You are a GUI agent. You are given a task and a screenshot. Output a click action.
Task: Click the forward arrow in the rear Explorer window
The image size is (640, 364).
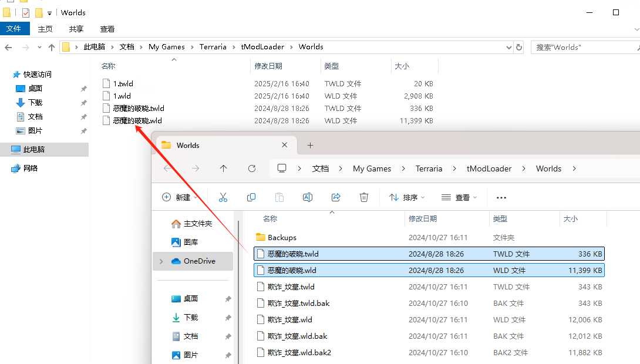25,48
